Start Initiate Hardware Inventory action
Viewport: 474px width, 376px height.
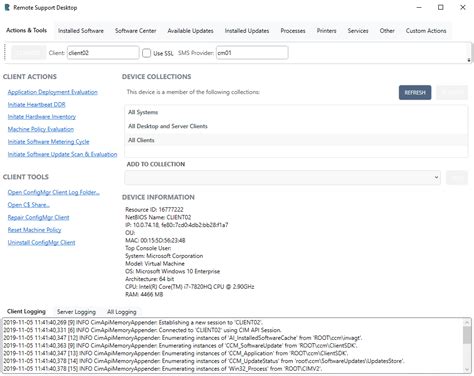[42, 117]
